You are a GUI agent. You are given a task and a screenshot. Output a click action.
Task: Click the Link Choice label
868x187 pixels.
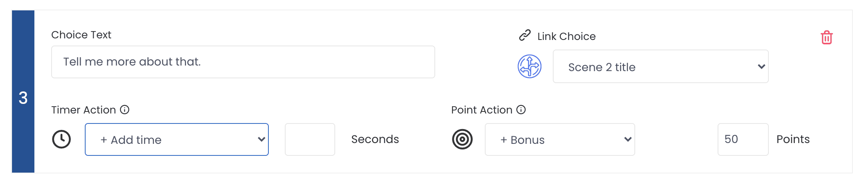pos(566,36)
